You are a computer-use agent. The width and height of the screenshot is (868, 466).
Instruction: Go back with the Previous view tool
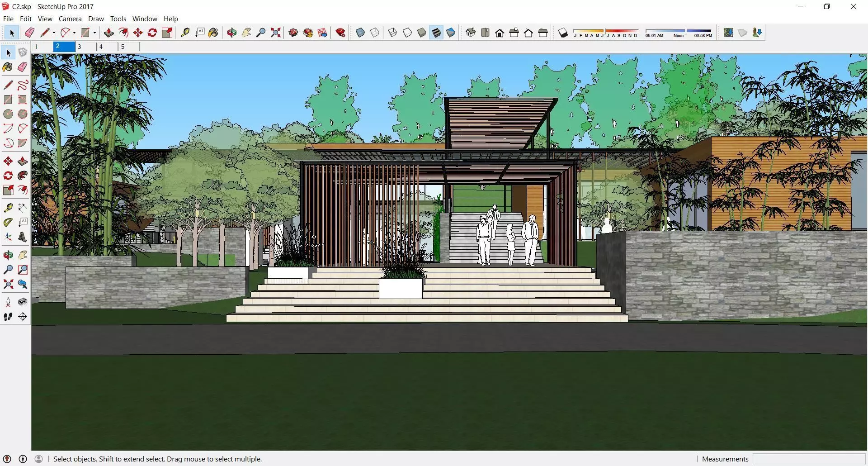pos(23,284)
